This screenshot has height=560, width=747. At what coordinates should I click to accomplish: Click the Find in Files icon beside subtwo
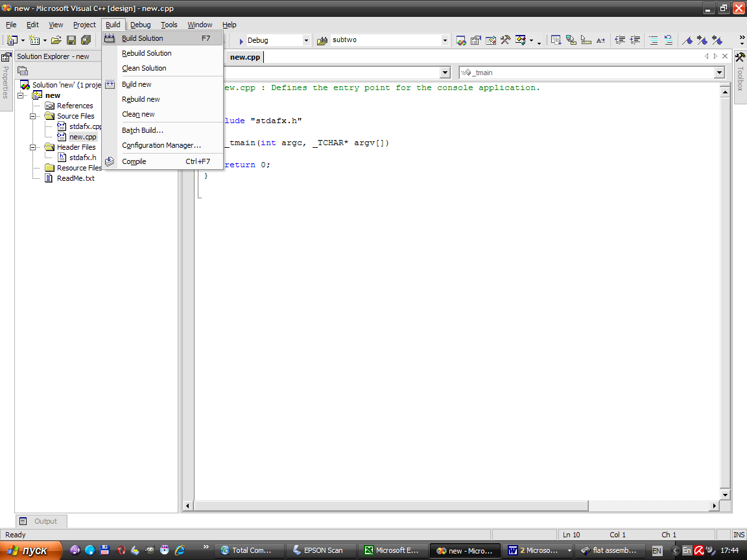point(322,40)
